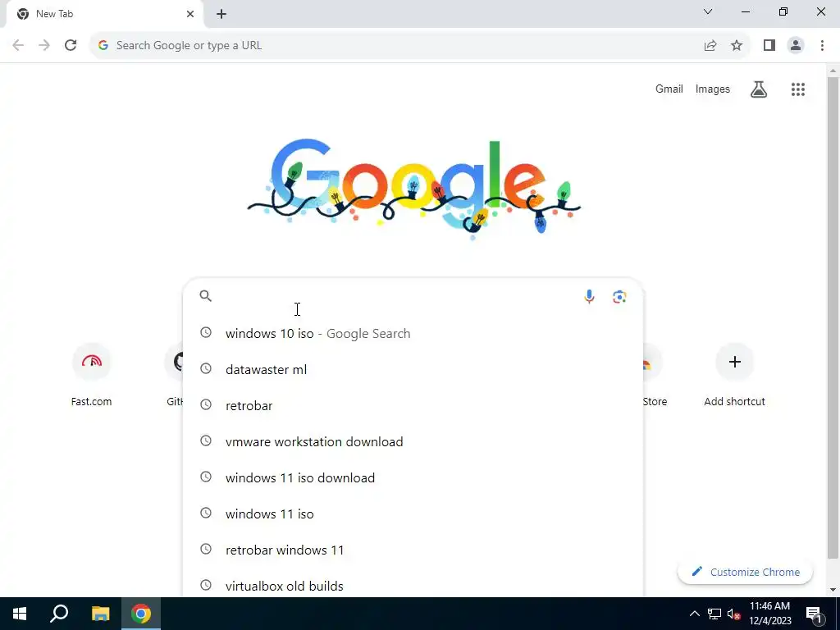Click the network tray icon

714,614
